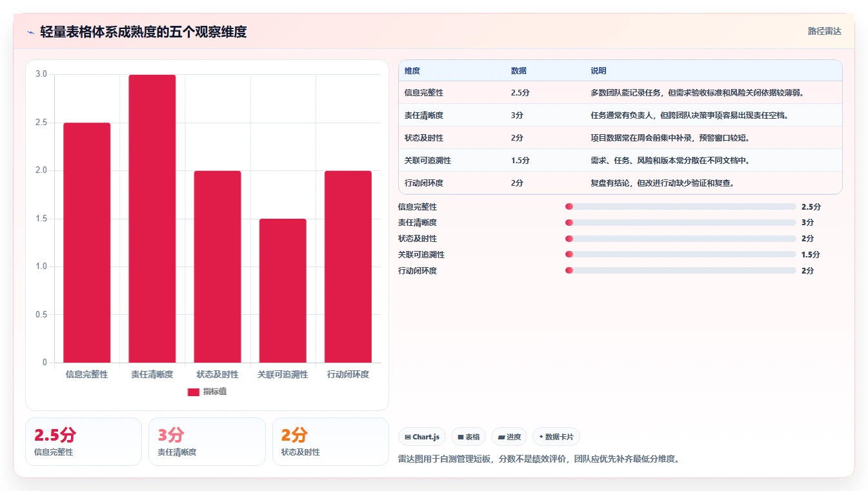Click the 行动闭环度 progress bar

pos(680,270)
